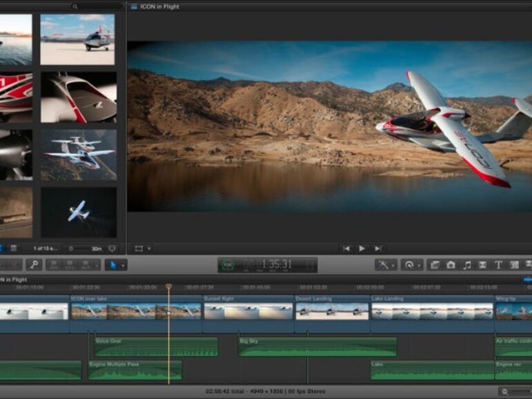The image size is (532, 399).
Task: Click the connect clip edit button
Action: [x=54, y=265]
